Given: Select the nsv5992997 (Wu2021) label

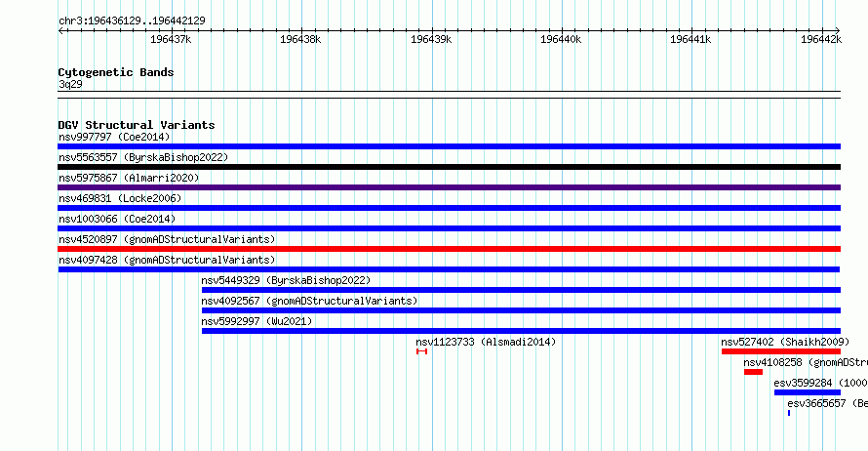Looking at the screenshot, I should 256,321.
